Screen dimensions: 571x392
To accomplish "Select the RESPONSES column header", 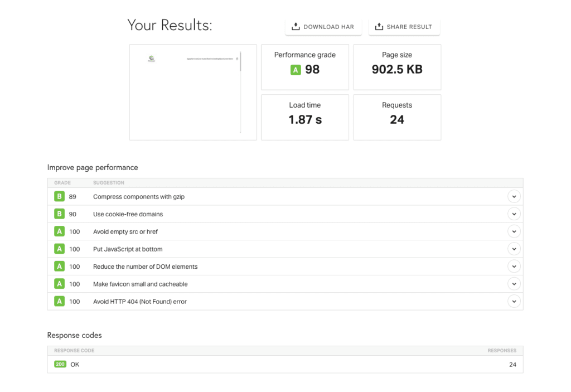I will (x=502, y=350).
